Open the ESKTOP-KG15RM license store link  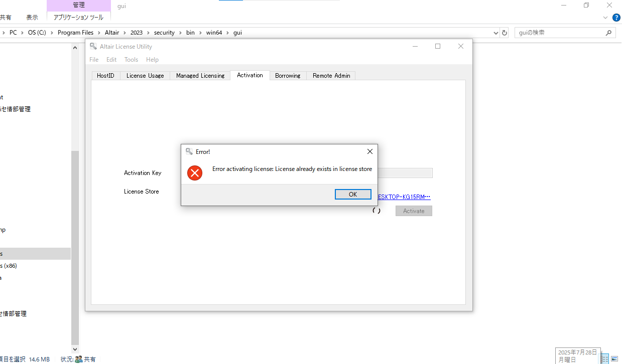(404, 197)
